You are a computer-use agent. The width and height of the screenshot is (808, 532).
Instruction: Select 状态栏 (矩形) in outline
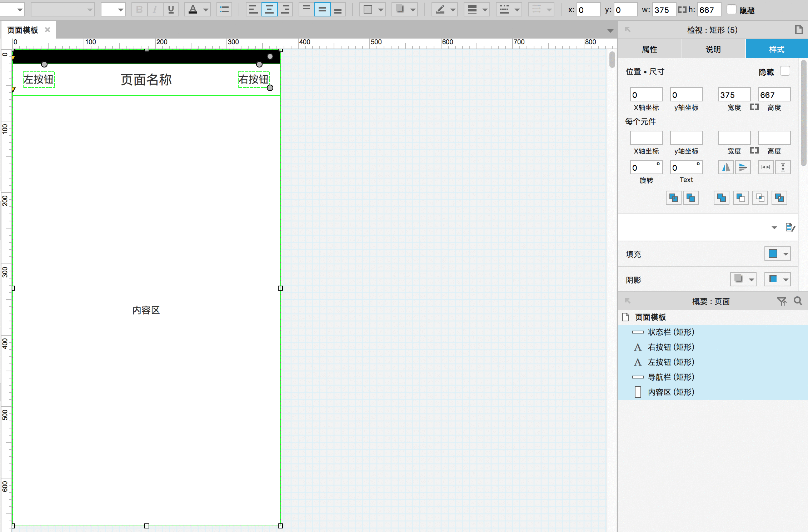coord(713,332)
